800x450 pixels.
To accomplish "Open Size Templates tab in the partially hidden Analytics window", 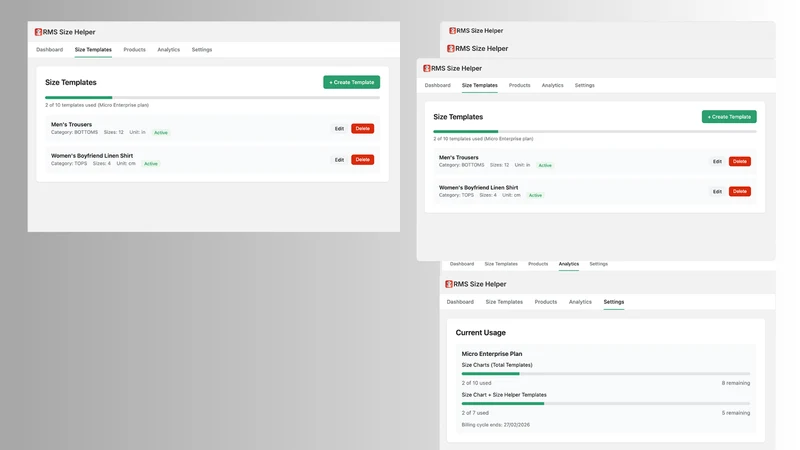I will pos(501,264).
